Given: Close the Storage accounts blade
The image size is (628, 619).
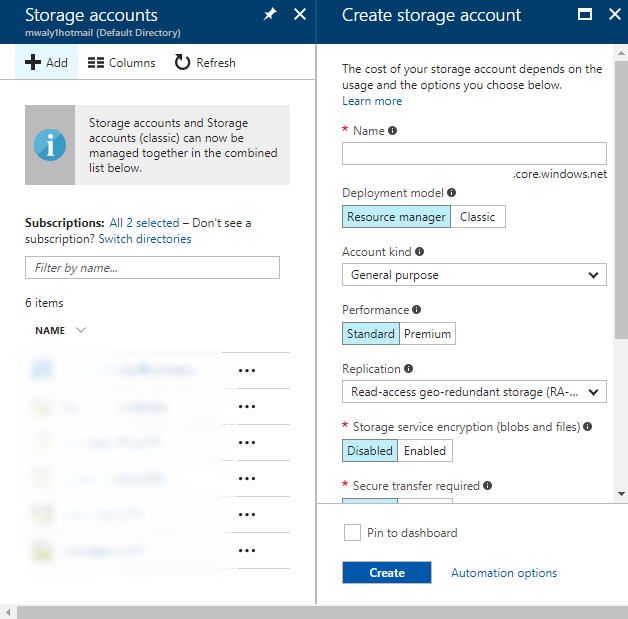Looking at the screenshot, I should 300,14.
